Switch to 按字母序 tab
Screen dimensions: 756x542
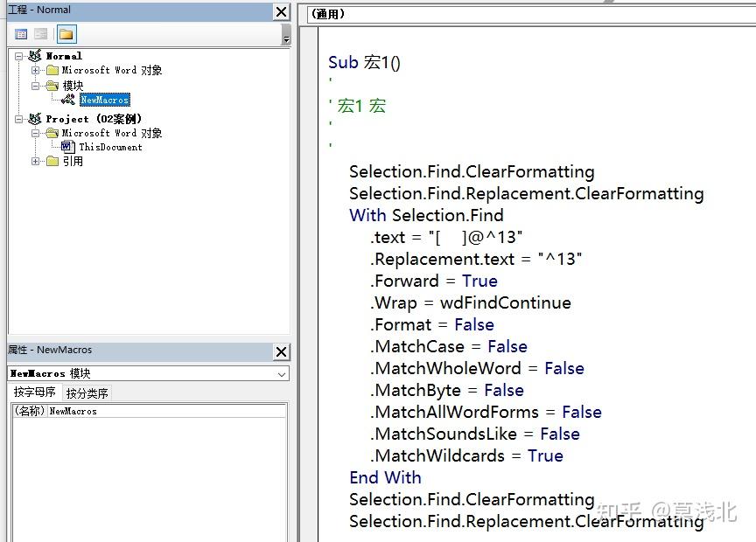35,393
